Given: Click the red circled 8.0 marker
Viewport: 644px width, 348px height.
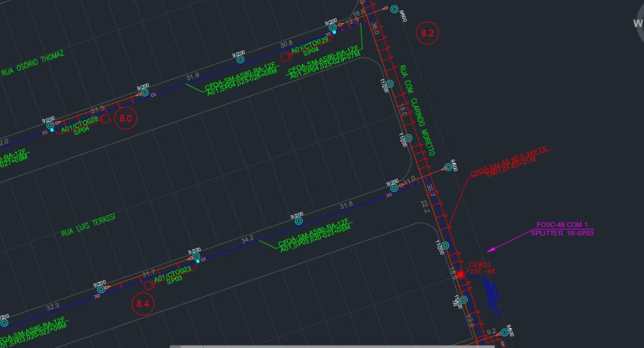Looking at the screenshot, I should [x=126, y=118].
